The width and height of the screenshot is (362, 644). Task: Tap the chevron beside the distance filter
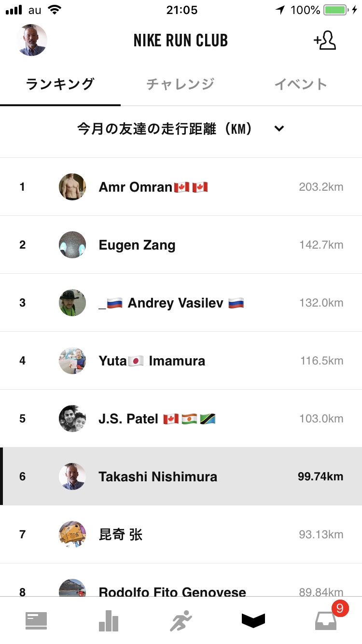(279, 129)
